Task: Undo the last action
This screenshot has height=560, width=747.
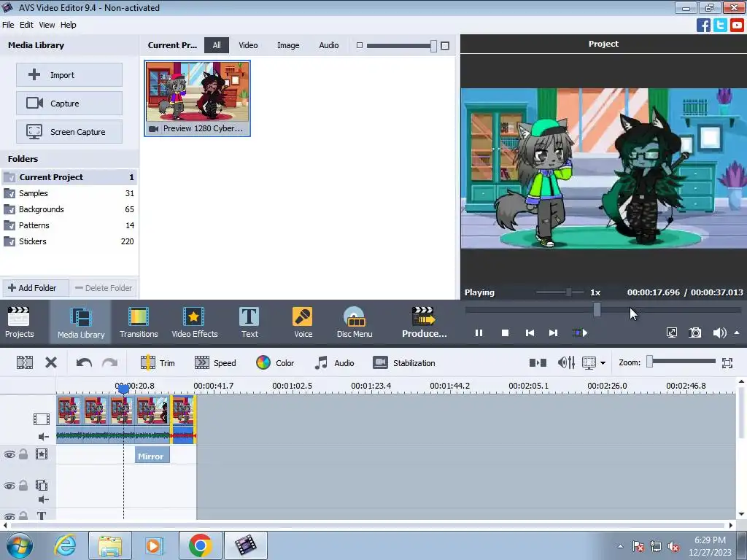Action: point(84,363)
